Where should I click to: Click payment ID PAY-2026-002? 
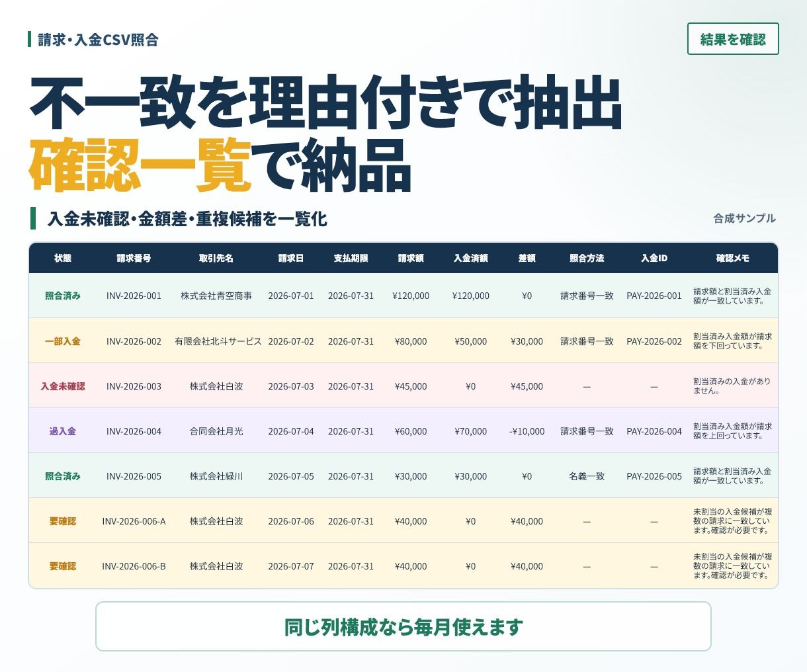[x=654, y=341]
